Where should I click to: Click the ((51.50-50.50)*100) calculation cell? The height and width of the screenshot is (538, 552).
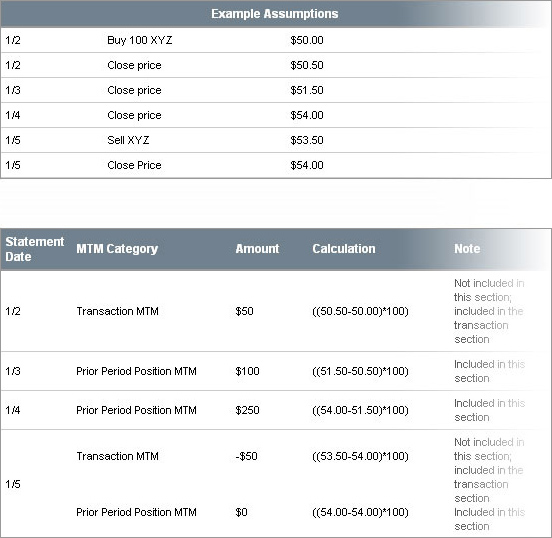pos(360,371)
